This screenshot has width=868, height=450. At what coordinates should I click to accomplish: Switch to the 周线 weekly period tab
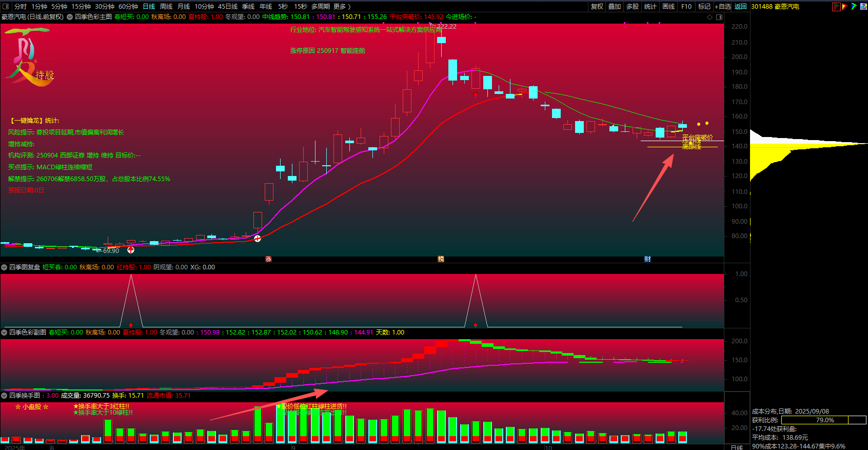coord(166,7)
